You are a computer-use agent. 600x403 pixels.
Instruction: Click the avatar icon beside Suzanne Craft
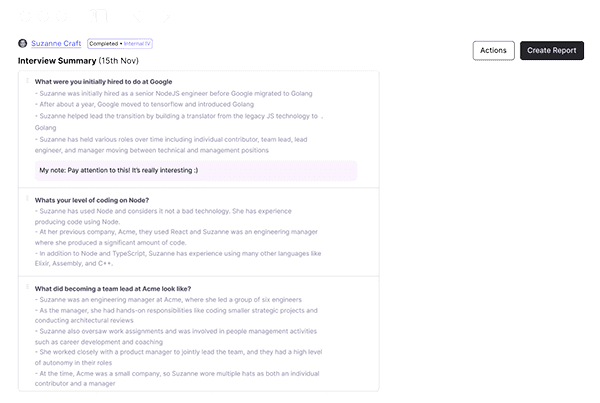pos(23,44)
